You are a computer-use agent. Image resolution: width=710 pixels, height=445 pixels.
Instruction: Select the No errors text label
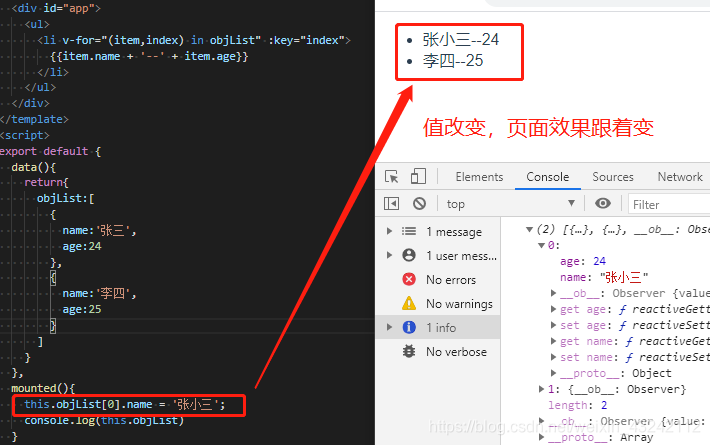[451, 280]
